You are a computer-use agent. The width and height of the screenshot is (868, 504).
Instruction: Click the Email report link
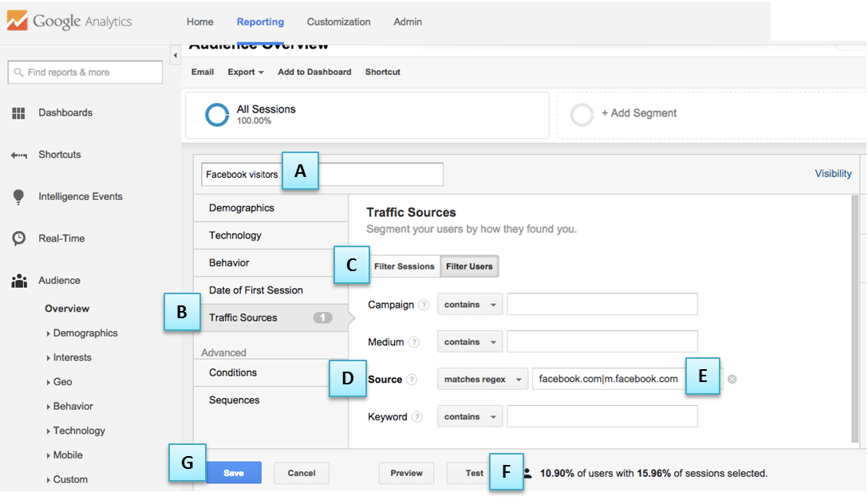click(x=203, y=72)
